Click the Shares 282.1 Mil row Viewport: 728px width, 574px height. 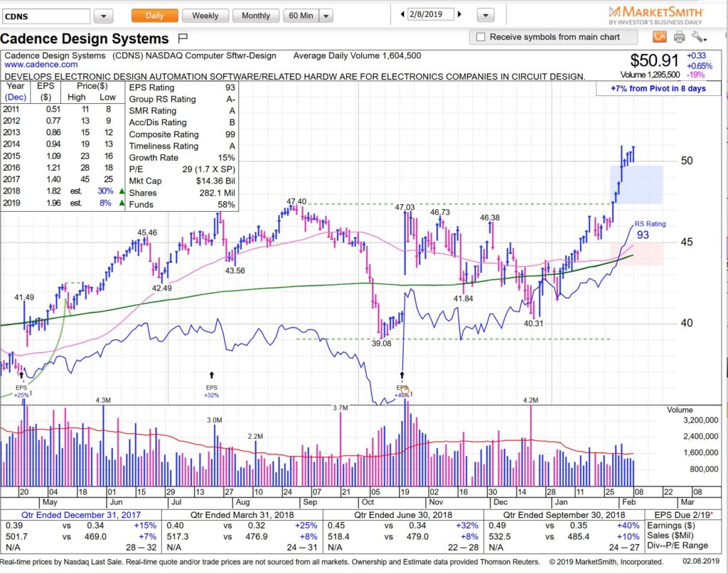click(x=182, y=193)
